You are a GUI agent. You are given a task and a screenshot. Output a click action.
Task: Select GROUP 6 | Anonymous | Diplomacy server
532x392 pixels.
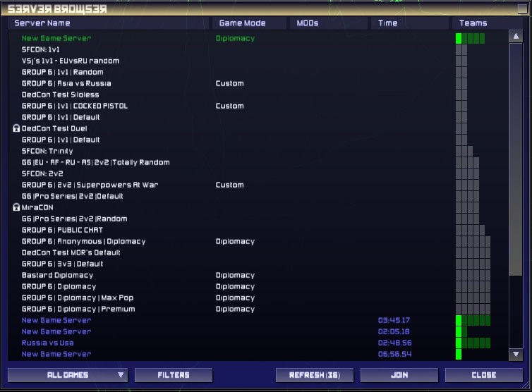pyautogui.click(x=83, y=241)
